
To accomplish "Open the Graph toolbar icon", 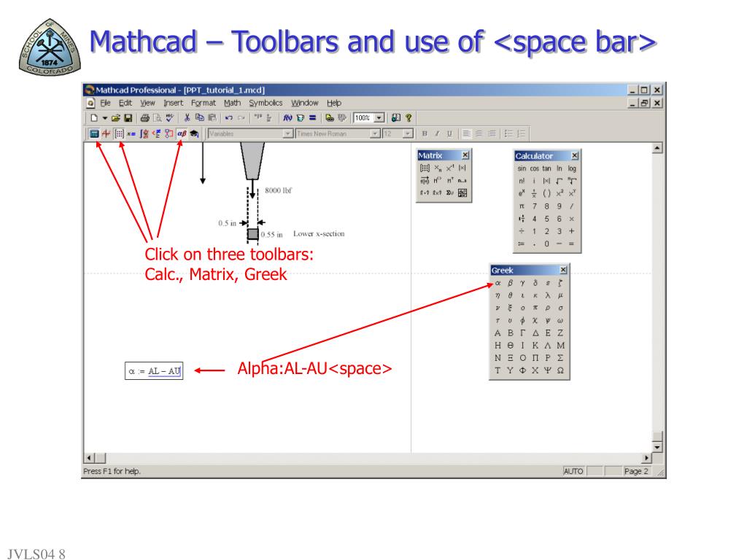I will point(107,134).
